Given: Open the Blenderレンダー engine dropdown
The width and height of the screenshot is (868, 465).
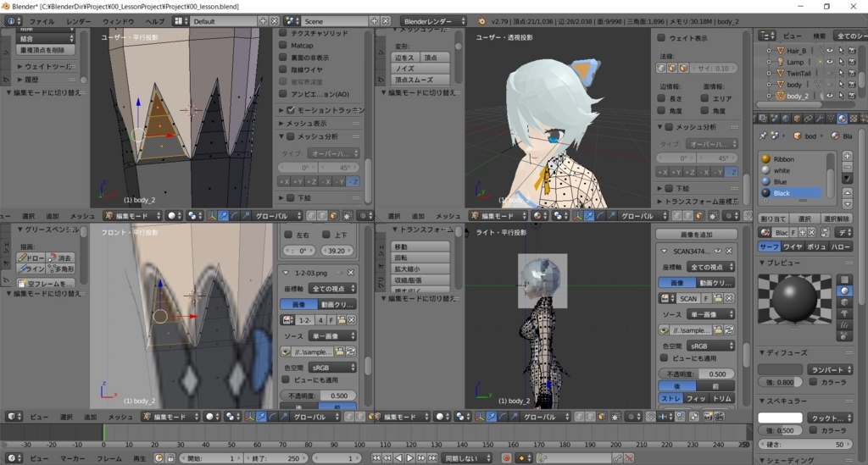Looking at the screenshot, I should (x=433, y=21).
